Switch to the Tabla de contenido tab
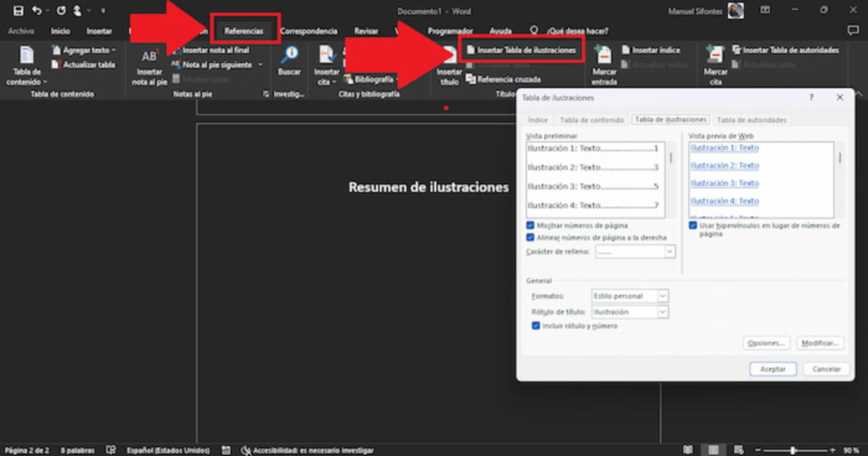The image size is (868, 456). point(592,119)
